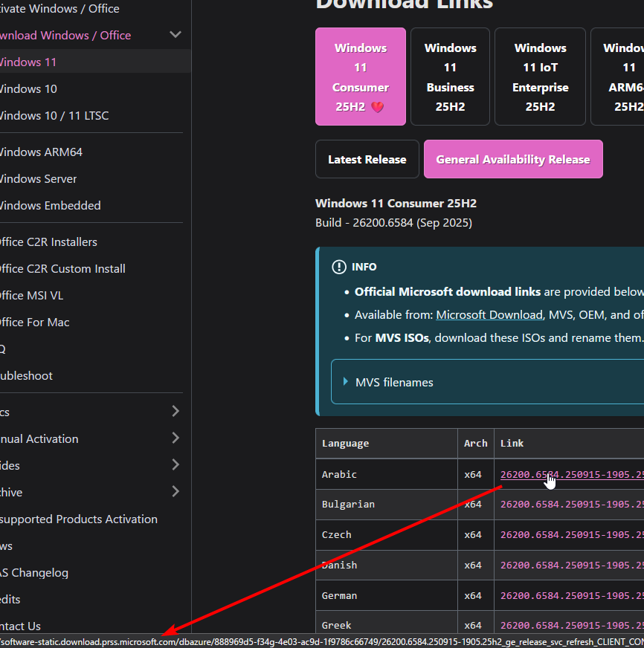Click the INFO exclamation icon
The image size is (644, 648).
[339, 267]
